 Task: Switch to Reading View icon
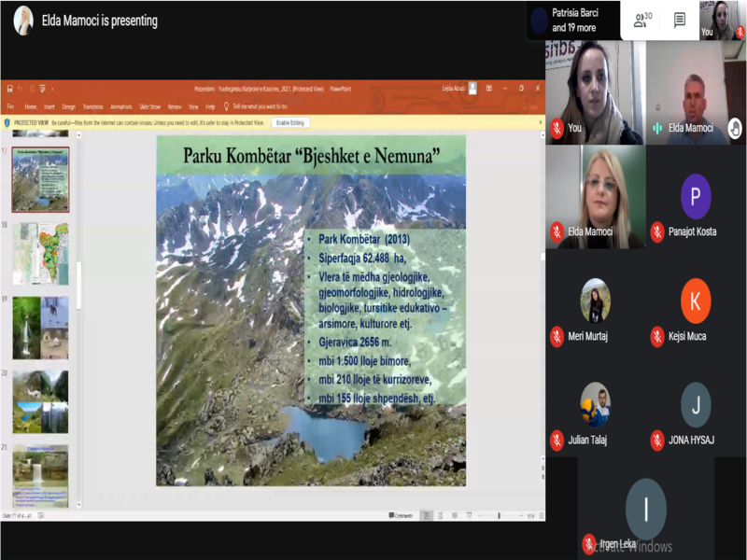click(455, 516)
